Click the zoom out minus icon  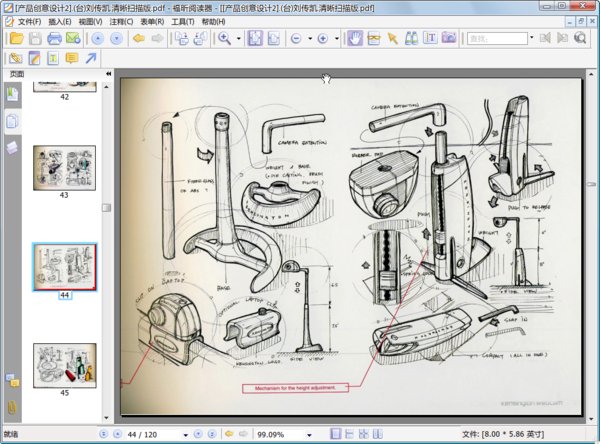pyautogui.click(x=296, y=38)
